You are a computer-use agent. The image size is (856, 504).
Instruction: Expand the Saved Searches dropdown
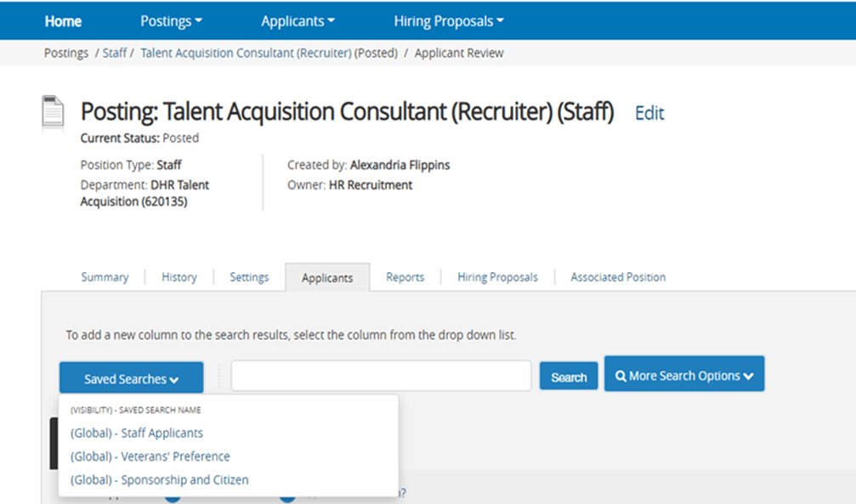(x=131, y=379)
